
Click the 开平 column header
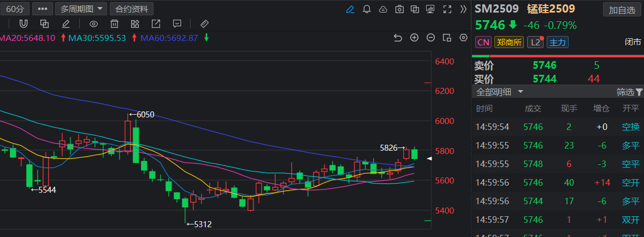(630, 109)
